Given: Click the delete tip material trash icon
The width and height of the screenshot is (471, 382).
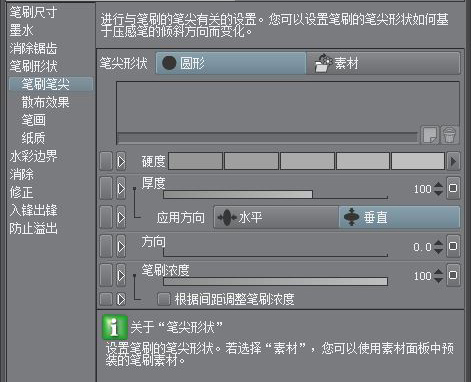Looking at the screenshot, I should click(450, 135).
